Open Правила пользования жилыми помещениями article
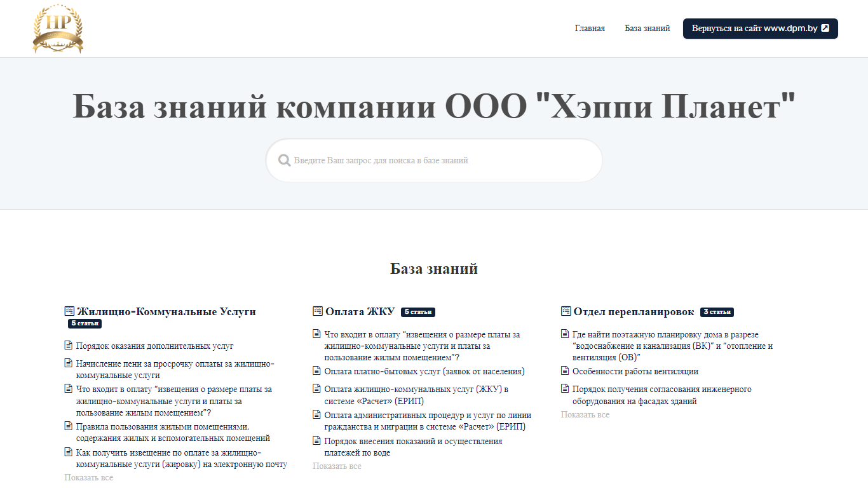 coord(173,432)
